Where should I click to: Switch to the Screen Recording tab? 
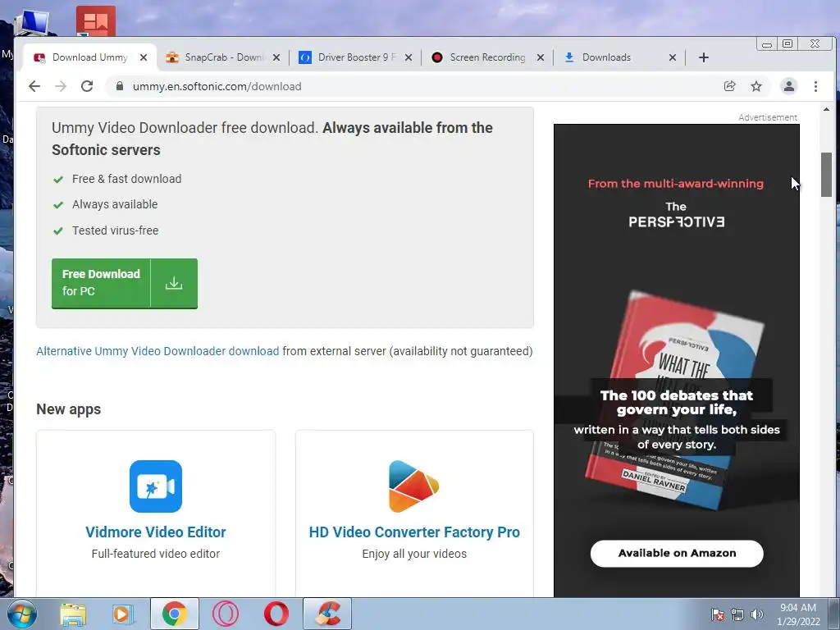[x=487, y=57]
